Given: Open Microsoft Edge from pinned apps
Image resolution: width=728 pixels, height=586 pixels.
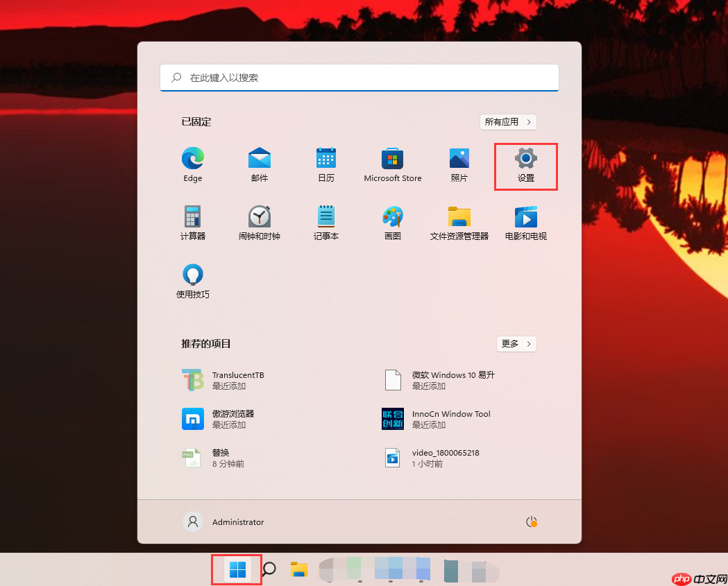Looking at the screenshot, I should (x=192, y=164).
